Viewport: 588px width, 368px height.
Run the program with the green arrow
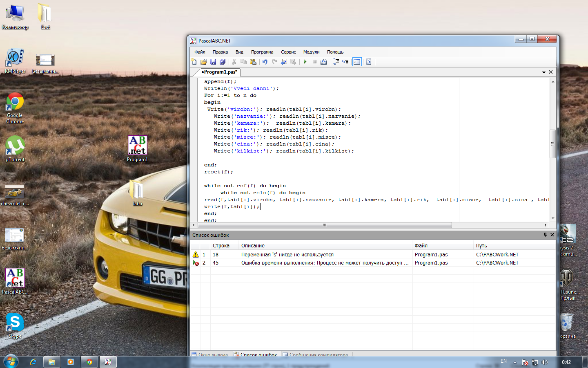coord(305,62)
